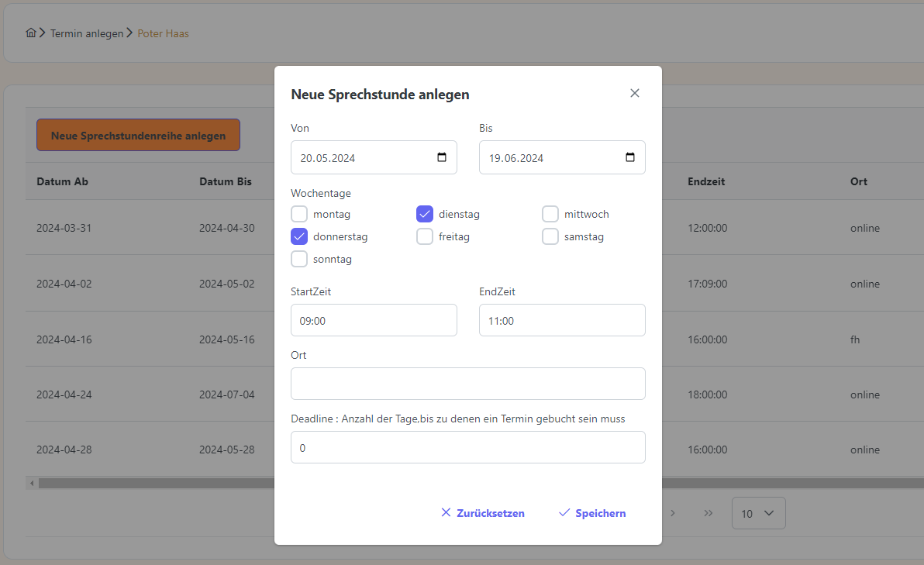The image size is (924, 565).
Task: Open Poter Haas breadcrumb link
Action: point(163,33)
